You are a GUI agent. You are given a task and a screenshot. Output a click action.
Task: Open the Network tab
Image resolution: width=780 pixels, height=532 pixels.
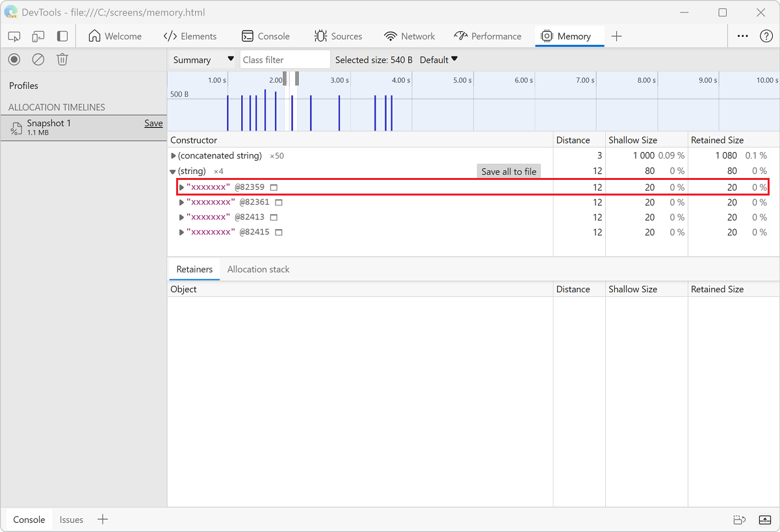click(409, 36)
